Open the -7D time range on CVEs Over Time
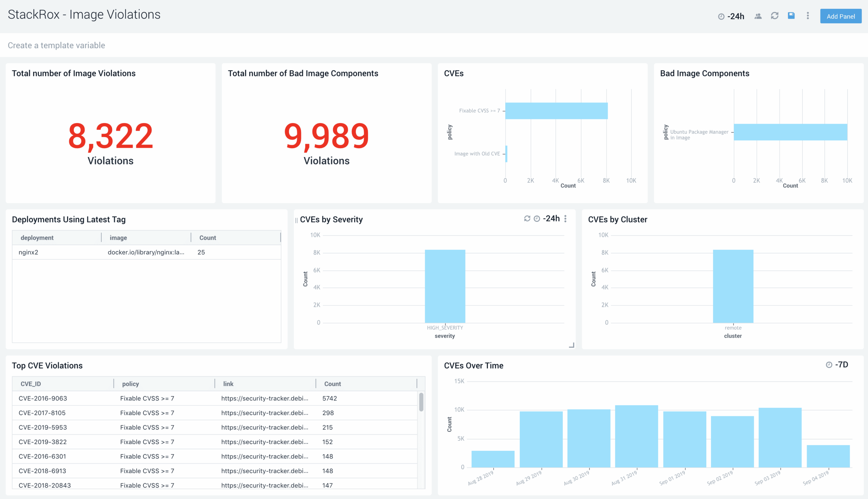The width and height of the screenshot is (868, 499). (x=841, y=365)
